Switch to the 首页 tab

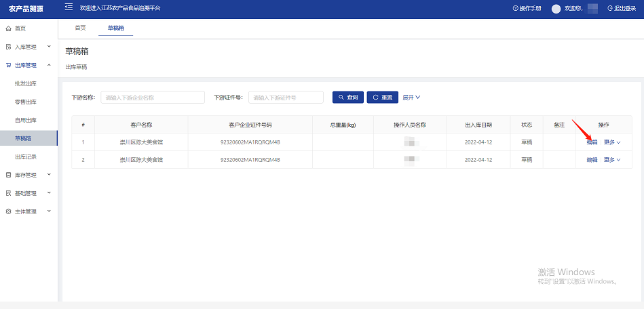[x=80, y=28]
